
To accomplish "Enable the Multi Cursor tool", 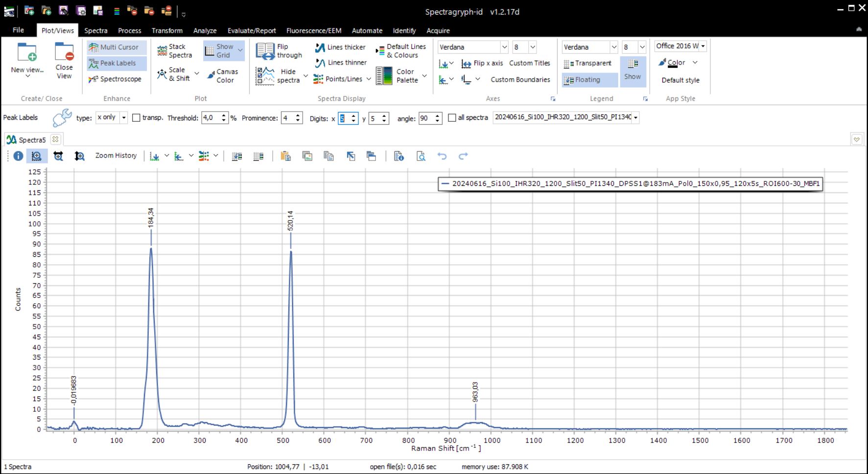I will [117, 47].
